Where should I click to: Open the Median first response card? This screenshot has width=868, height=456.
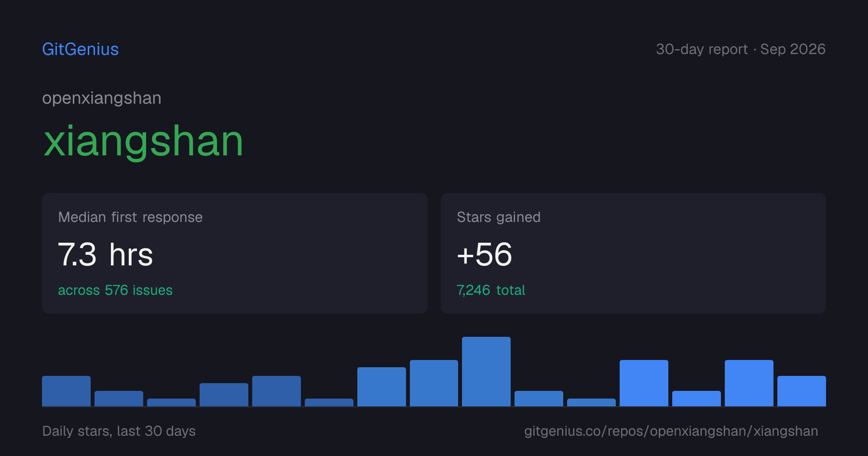pyautogui.click(x=235, y=253)
